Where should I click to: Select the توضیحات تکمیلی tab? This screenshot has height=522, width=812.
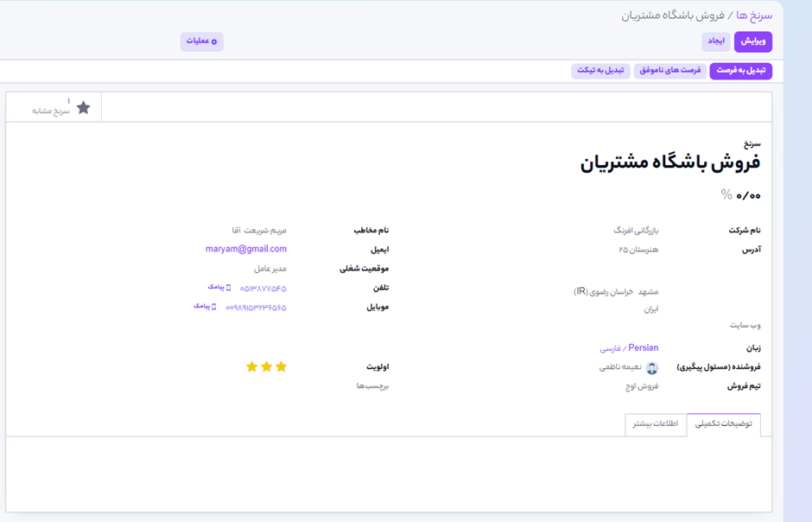724,424
